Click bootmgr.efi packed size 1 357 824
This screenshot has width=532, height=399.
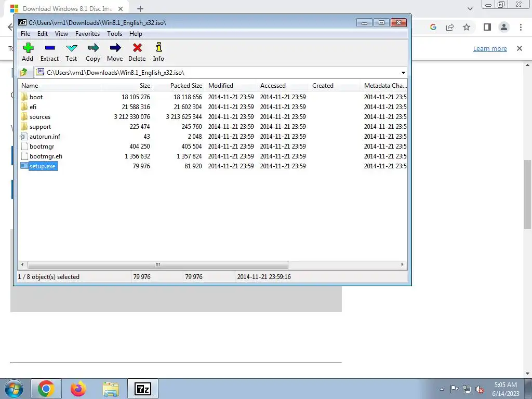coord(189,156)
